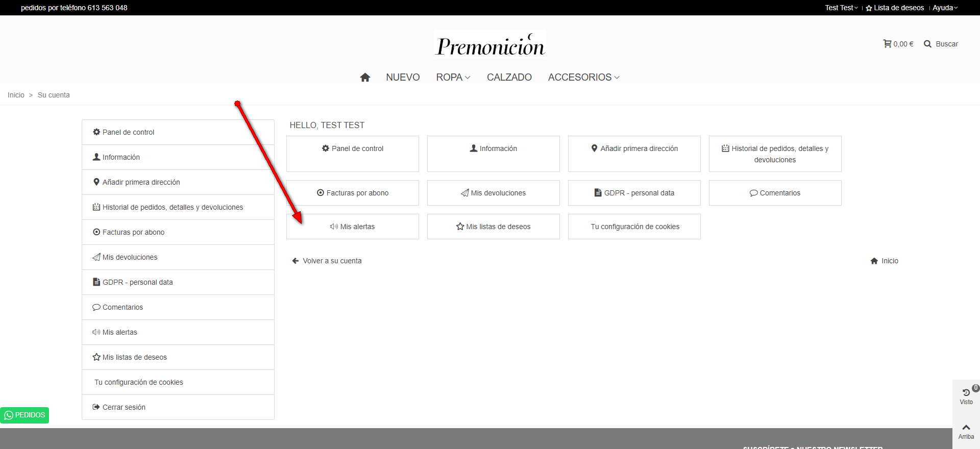Click the sign-out icon beside Cerrar sesión
The height and width of the screenshot is (449, 980).
tap(96, 407)
